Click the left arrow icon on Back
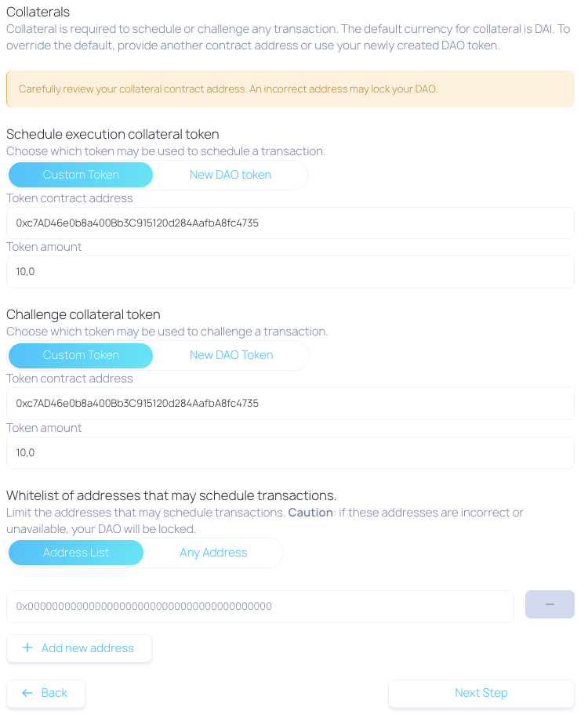The height and width of the screenshot is (718, 588). [27, 693]
